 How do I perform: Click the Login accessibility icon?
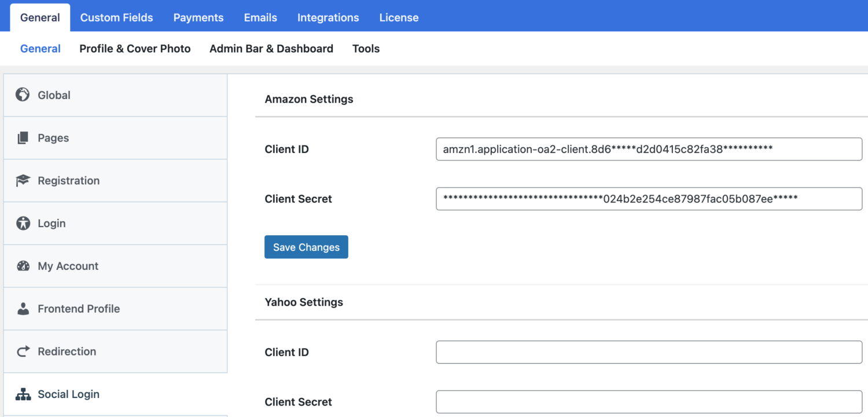point(23,224)
